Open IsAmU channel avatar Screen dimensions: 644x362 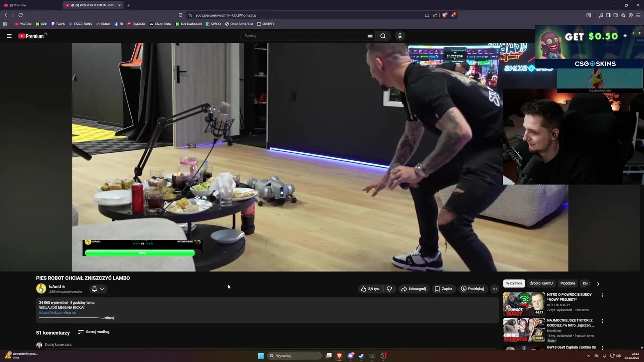point(41,289)
